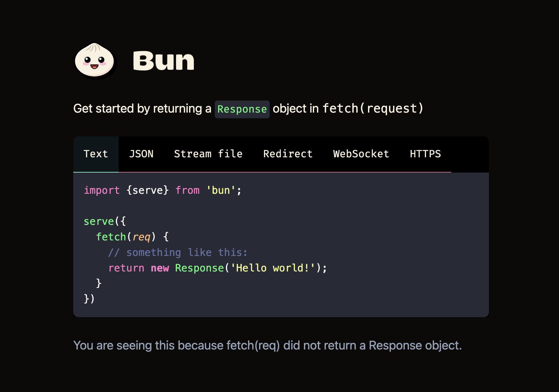Select the currently active Text tab
The width and height of the screenshot is (559, 392).
(95, 154)
